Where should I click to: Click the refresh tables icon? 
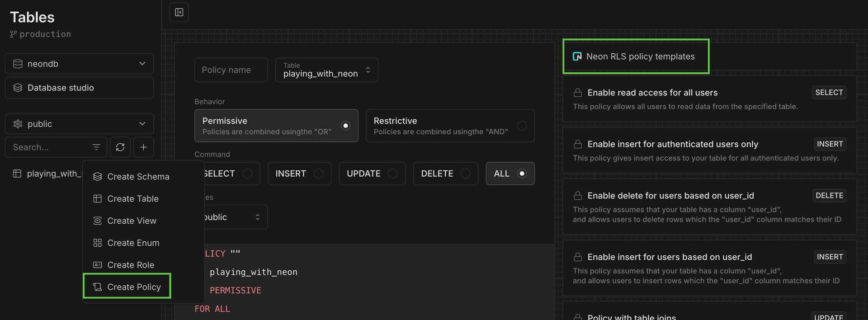coord(120,147)
